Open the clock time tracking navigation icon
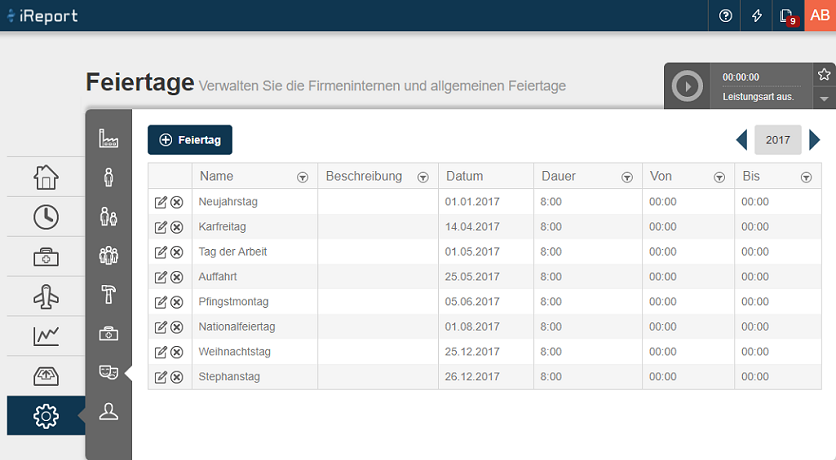This screenshot has height=460, width=836. coord(46,217)
